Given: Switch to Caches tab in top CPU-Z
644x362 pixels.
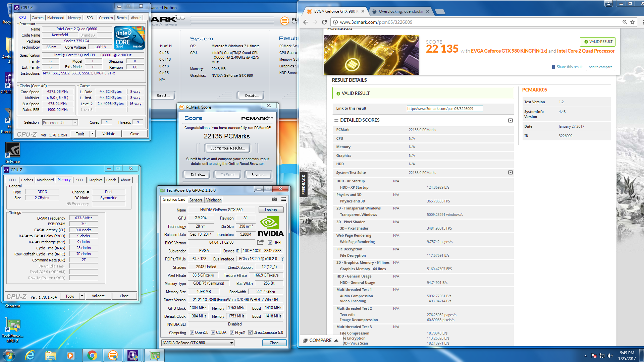Looking at the screenshot, I should pyautogui.click(x=38, y=18).
